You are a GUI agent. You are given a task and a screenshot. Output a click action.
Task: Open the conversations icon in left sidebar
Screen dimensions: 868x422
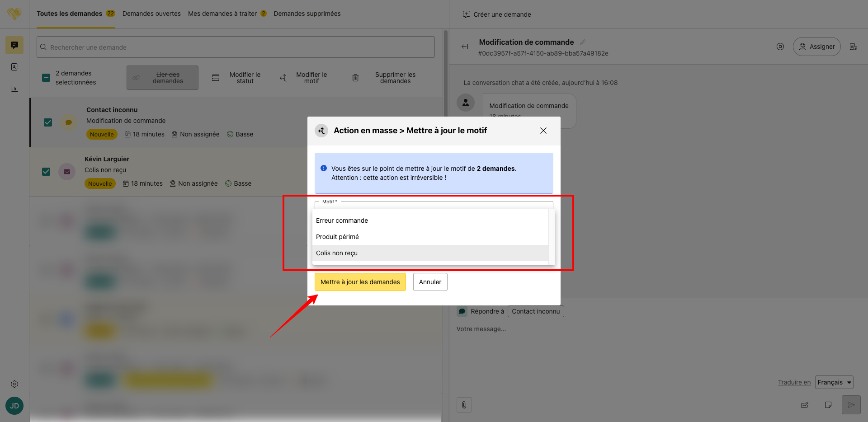pos(14,45)
